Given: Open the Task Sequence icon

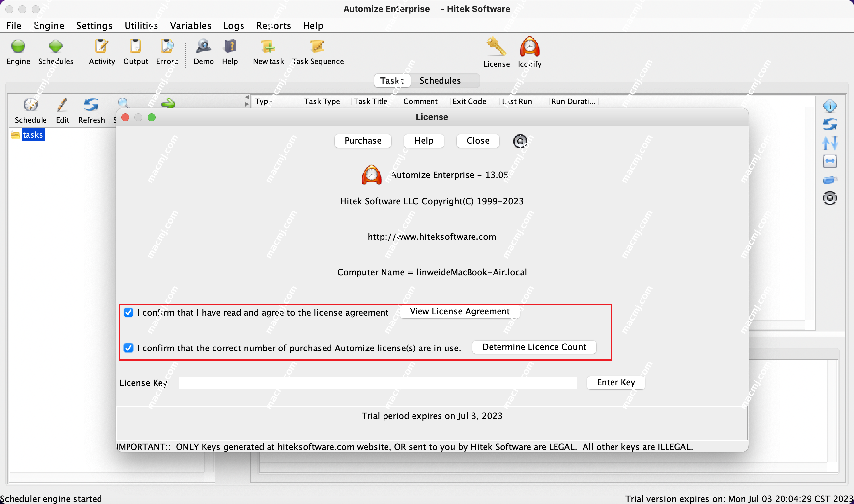Looking at the screenshot, I should tap(317, 46).
